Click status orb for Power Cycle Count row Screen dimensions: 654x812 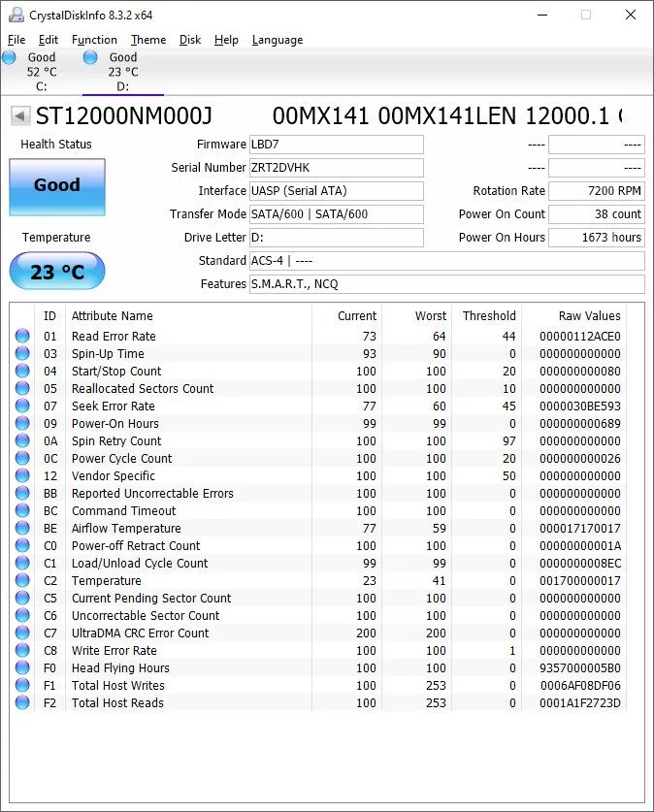[x=22, y=458]
